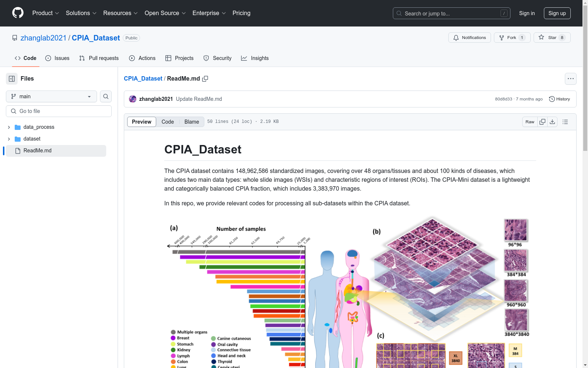Open the Insights tab
The image size is (588, 368).
255,58
